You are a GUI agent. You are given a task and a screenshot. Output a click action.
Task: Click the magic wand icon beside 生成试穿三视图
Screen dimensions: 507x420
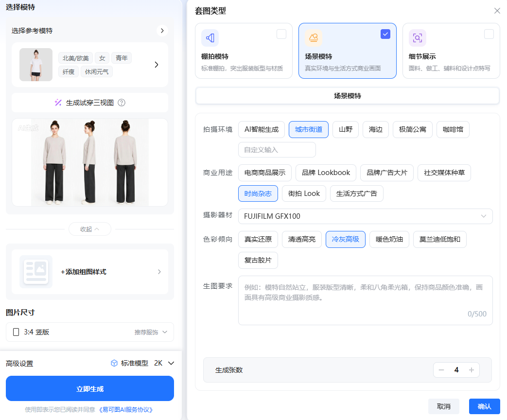click(x=58, y=103)
